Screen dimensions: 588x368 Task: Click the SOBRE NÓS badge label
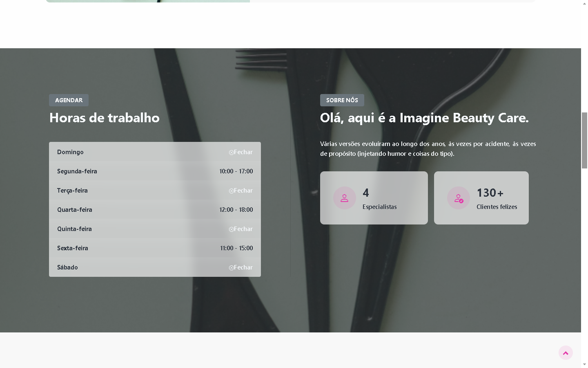(342, 100)
